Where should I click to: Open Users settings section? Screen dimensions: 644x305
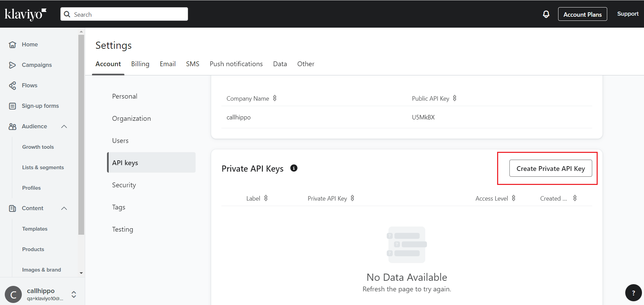click(x=151, y=141)
